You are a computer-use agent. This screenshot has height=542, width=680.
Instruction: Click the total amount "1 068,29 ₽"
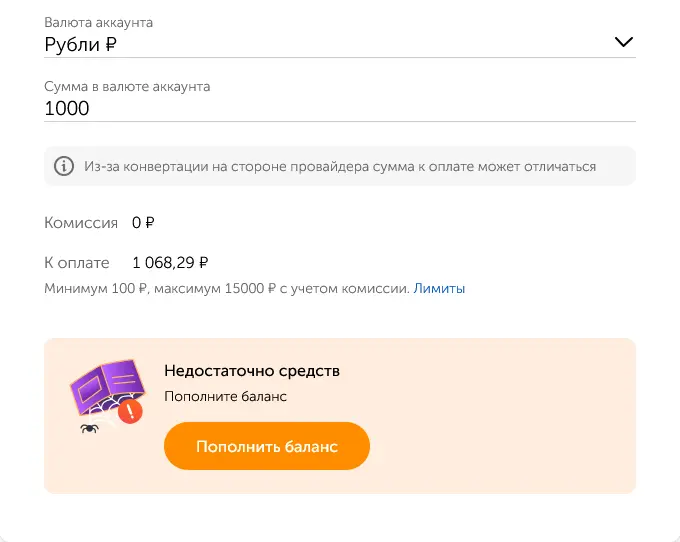170,263
